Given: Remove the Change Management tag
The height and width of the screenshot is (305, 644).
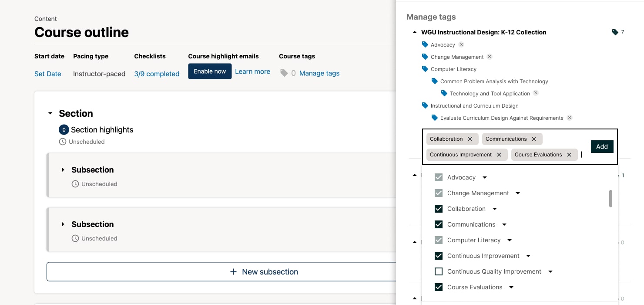Looking at the screenshot, I should click(490, 57).
